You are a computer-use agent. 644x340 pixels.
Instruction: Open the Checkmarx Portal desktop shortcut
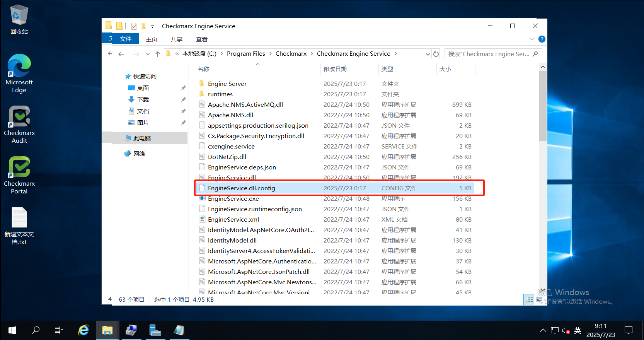[19, 175]
